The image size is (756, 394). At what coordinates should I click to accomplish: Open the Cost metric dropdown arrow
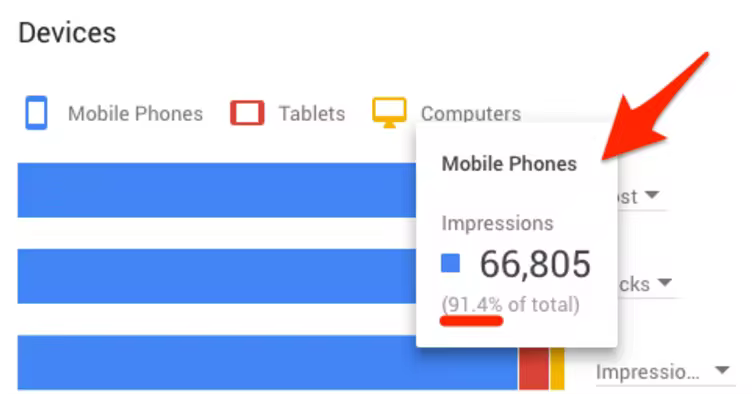click(x=652, y=195)
